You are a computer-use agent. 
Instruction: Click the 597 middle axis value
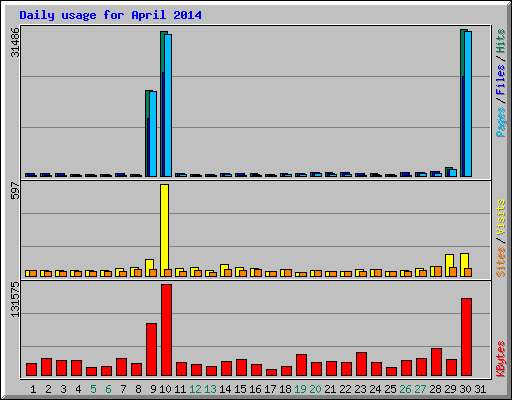pyautogui.click(x=15, y=190)
